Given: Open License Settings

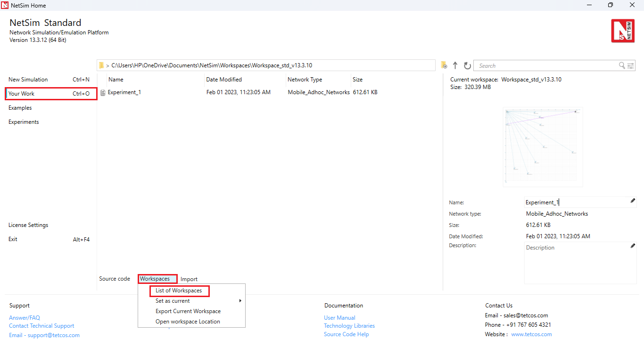Looking at the screenshot, I should (x=28, y=225).
